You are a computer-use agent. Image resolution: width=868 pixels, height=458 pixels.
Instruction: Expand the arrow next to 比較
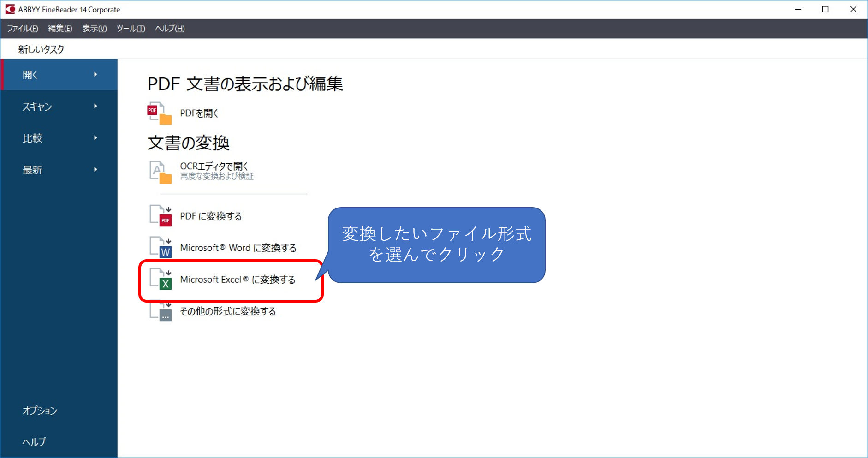(x=95, y=137)
